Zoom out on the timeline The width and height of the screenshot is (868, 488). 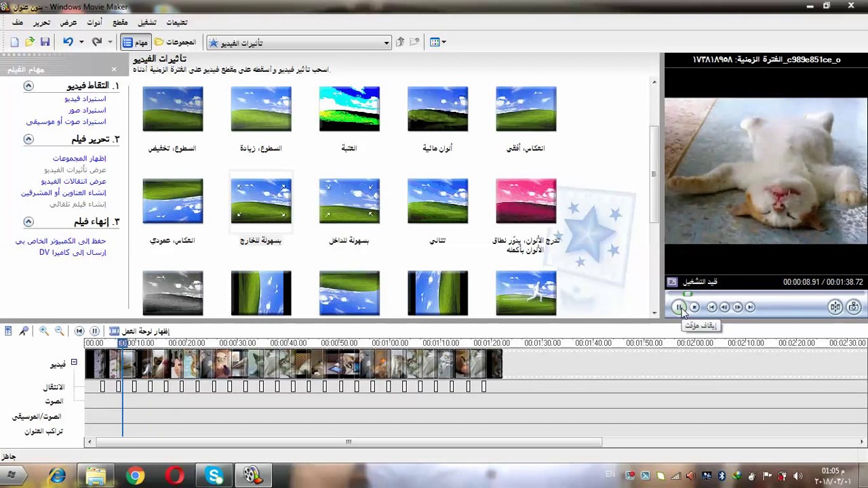click(59, 331)
